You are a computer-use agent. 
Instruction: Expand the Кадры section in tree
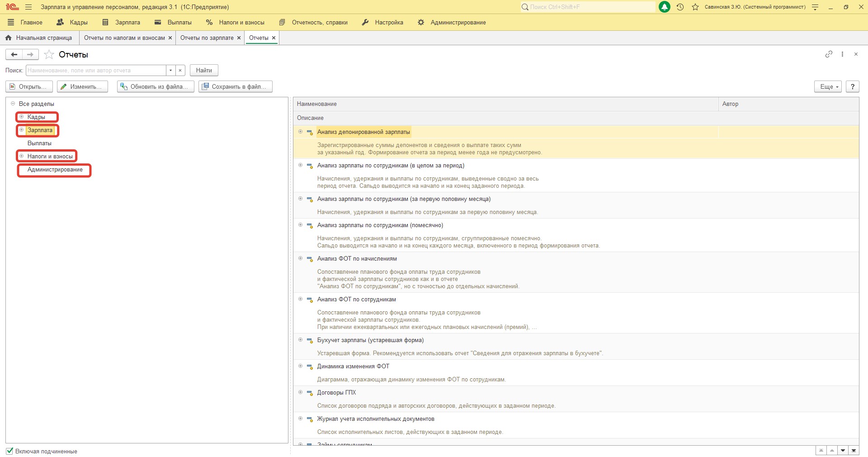coord(21,117)
